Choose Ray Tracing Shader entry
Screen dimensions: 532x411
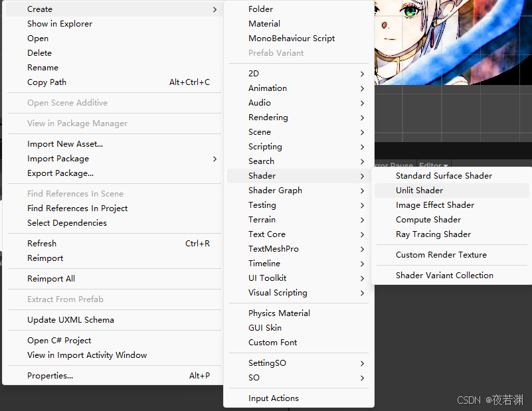452,234
